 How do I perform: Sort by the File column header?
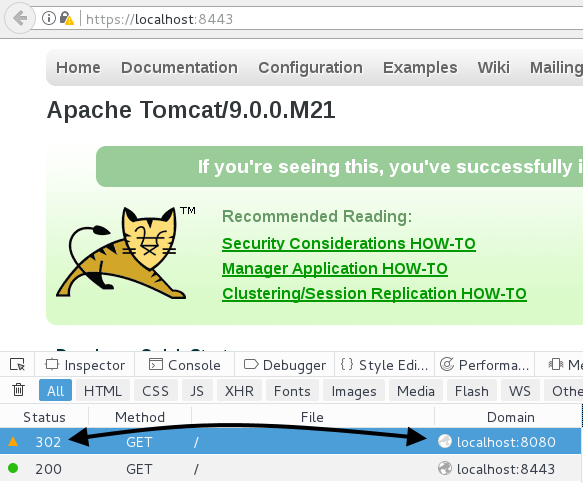312,417
